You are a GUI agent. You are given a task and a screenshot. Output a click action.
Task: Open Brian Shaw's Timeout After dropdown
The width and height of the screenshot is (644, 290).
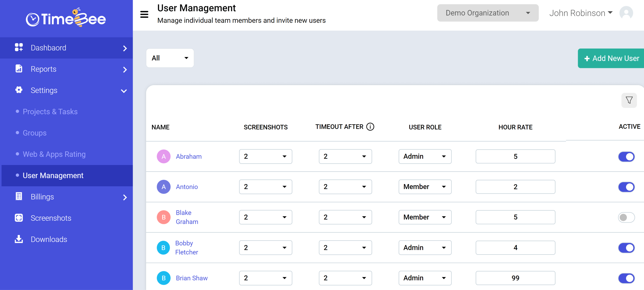345,278
